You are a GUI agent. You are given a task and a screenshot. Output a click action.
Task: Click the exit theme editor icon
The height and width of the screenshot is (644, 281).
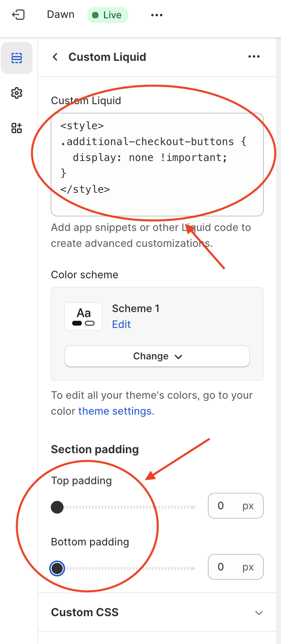18,14
